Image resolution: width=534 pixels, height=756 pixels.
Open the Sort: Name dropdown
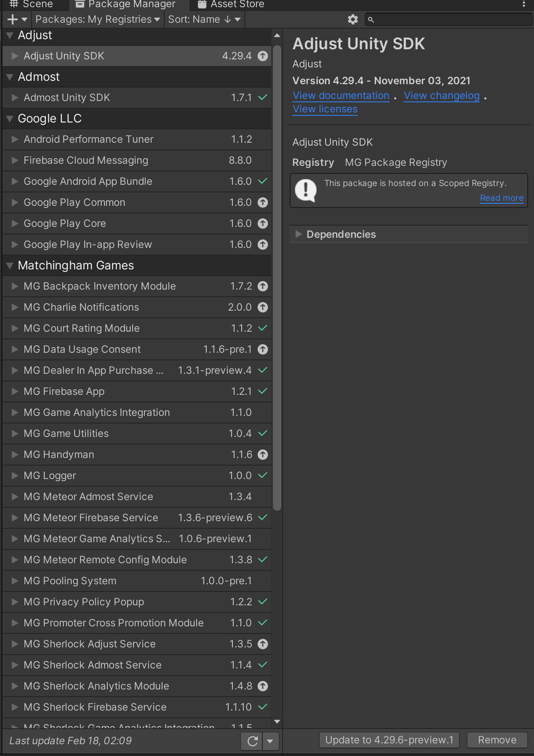[x=204, y=19]
